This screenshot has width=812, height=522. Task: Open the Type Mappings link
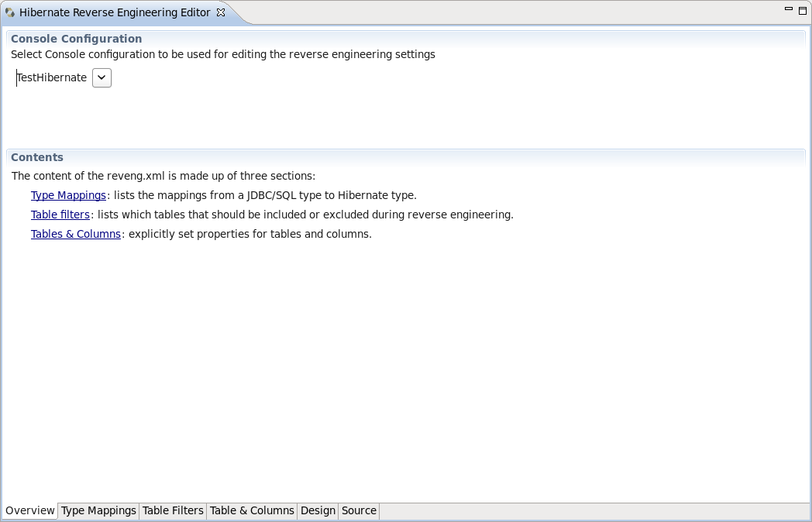68,195
